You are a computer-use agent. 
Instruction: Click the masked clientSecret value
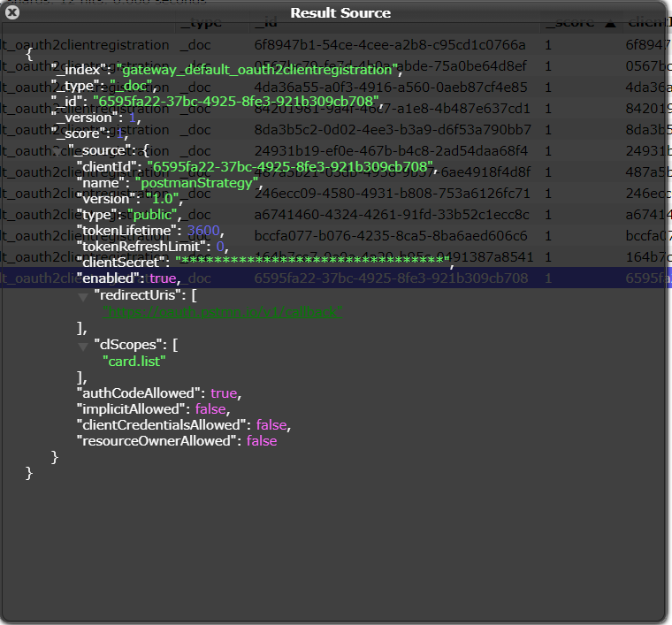click(313, 263)
